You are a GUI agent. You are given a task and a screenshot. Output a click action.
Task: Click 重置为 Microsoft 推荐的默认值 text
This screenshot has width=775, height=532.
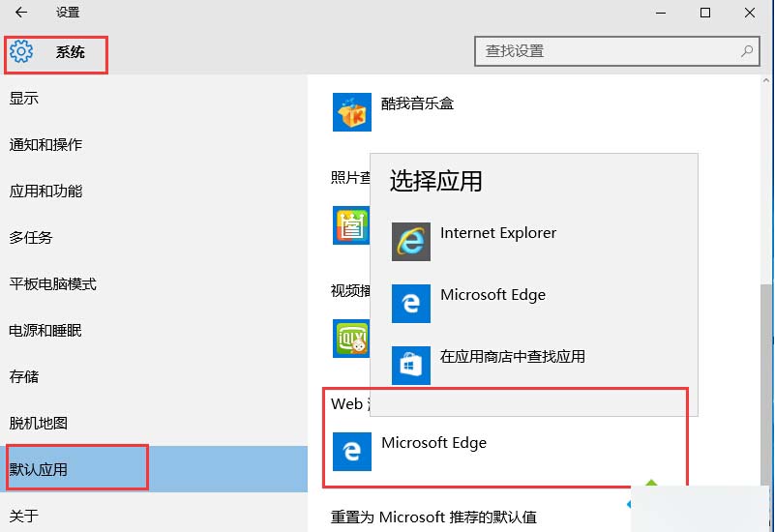tap(433, 517)
